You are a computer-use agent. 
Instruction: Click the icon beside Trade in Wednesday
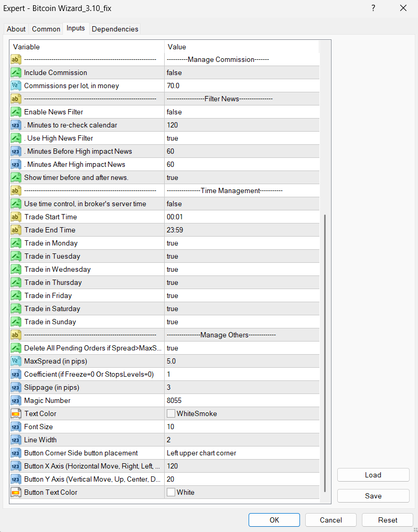(x=16, y=269)
